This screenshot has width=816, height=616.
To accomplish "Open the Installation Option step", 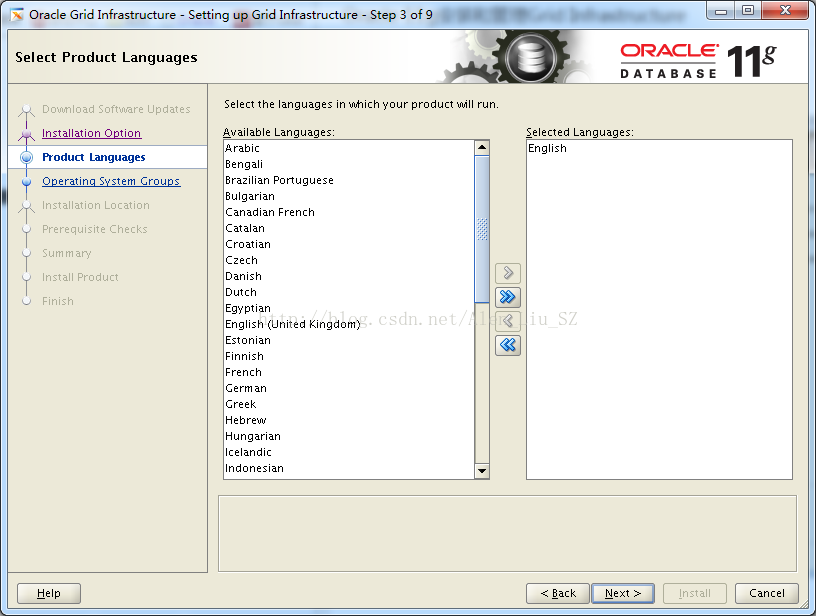I will click(x=92, y=133).
